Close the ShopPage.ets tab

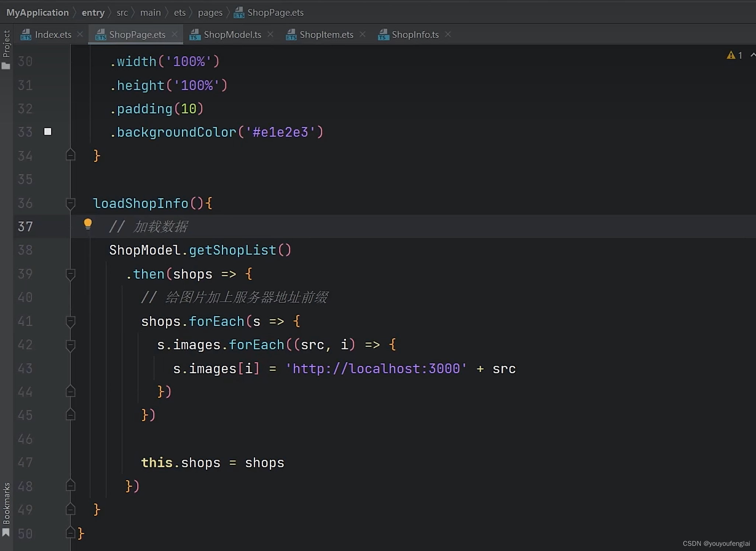pyautogui.click(x=174, y=34)
